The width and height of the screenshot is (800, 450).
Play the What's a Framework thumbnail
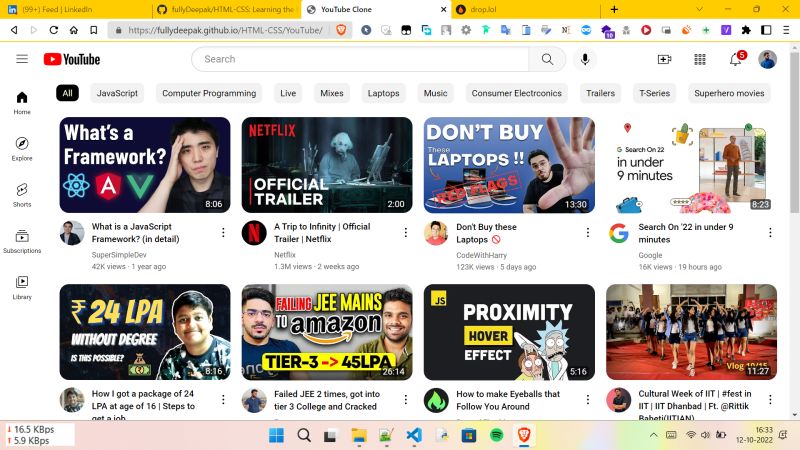[x=145, y=165]
